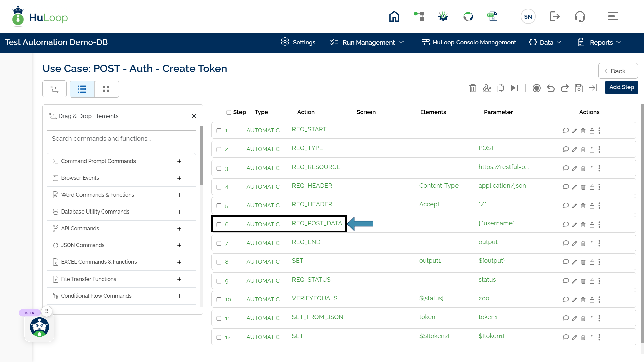Check the box for step 6
Image resolution: width=644 pixels, height=362 pixels.
(x=219, y=225)
